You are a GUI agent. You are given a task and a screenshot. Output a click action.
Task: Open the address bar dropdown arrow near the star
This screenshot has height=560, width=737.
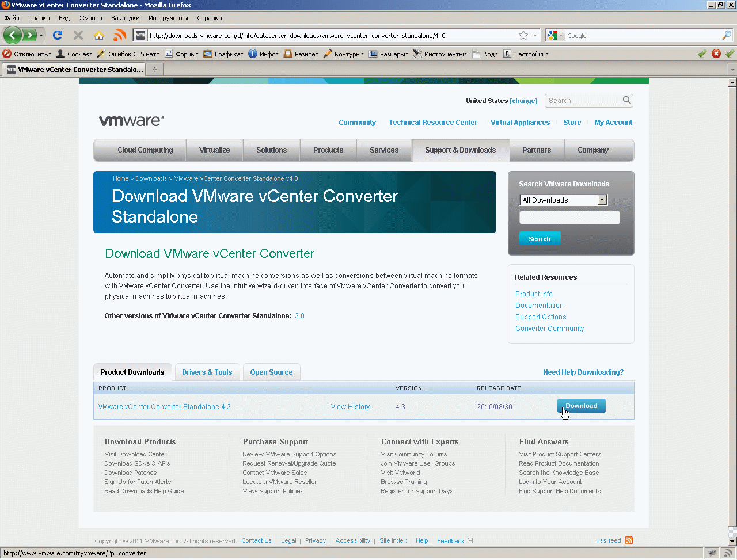point(535,36)
